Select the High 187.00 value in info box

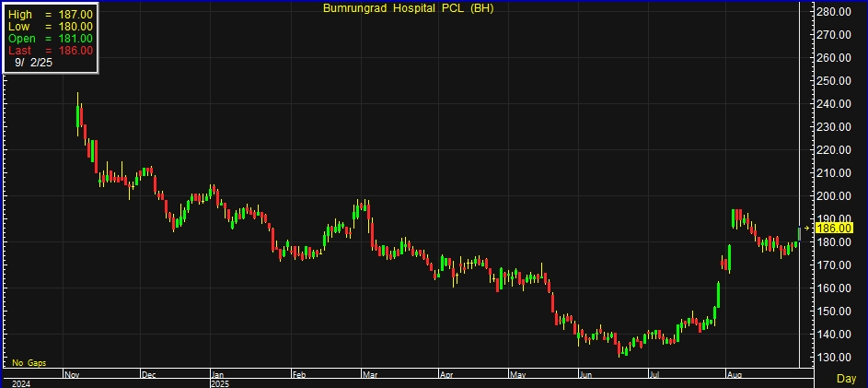50,14
